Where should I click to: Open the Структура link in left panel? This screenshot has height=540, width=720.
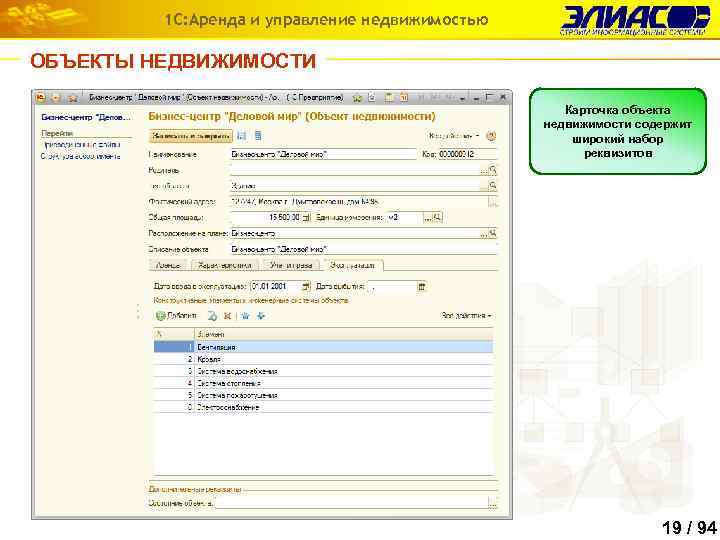coord(80,156)
